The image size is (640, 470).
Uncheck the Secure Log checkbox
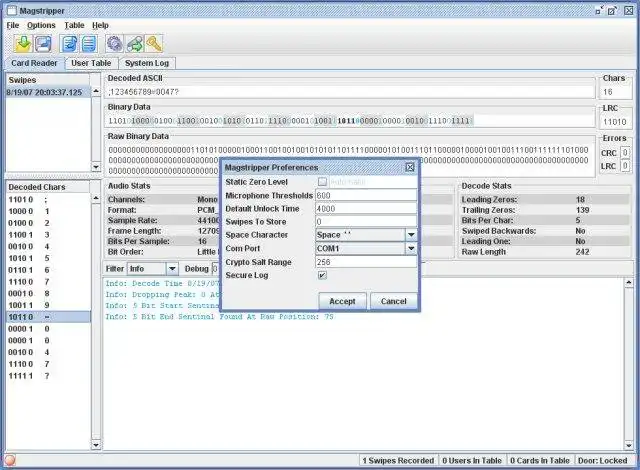322,275
